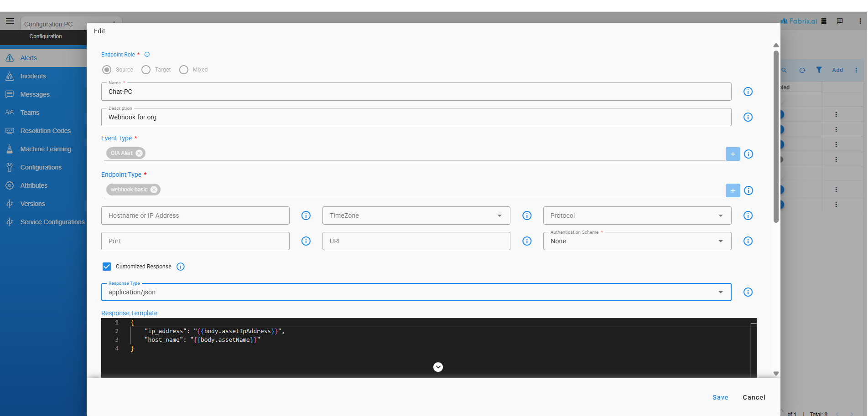Open the TimeZone dropdown
This screenshot has width=868, height=416.
[x=416, y=216]
